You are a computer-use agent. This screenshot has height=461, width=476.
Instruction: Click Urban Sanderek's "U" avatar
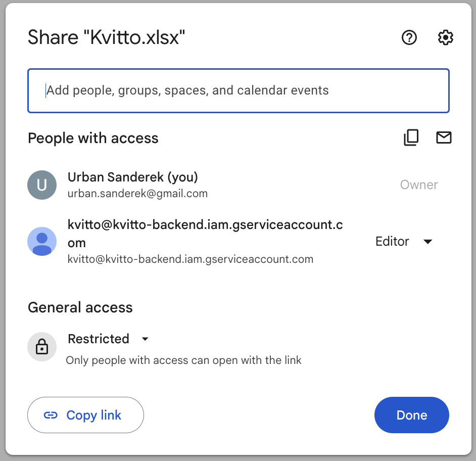click(42, 185)
